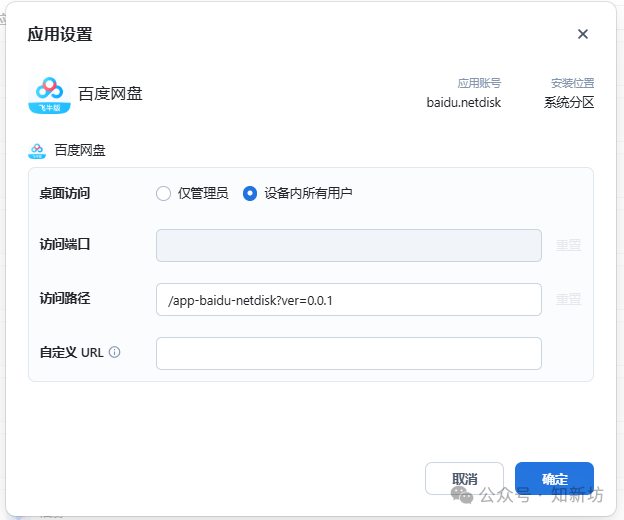Click the 访问路径 input field
Image resolution: width=624 pixels, height=520 pixels.
349,300
